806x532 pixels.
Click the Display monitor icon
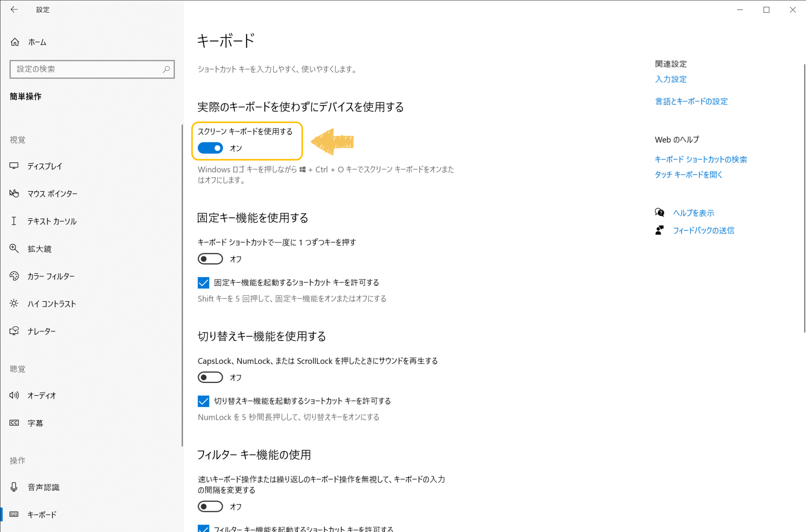[14, 166]
